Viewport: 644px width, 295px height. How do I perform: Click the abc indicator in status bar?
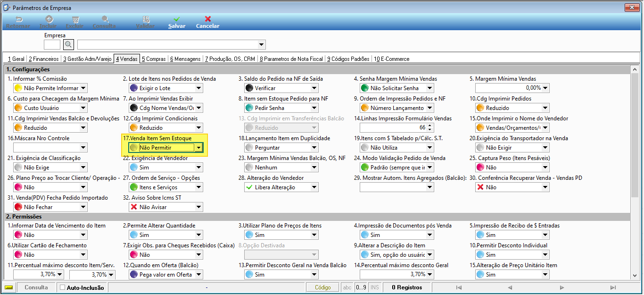tap(347, 287)
